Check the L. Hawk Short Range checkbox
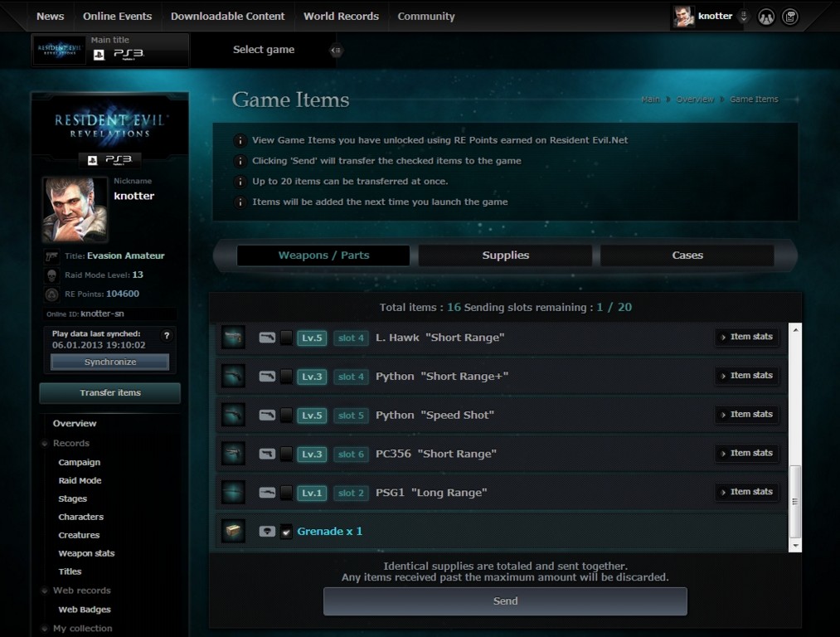This screenshot has width=840, height=637. [287, 338]
